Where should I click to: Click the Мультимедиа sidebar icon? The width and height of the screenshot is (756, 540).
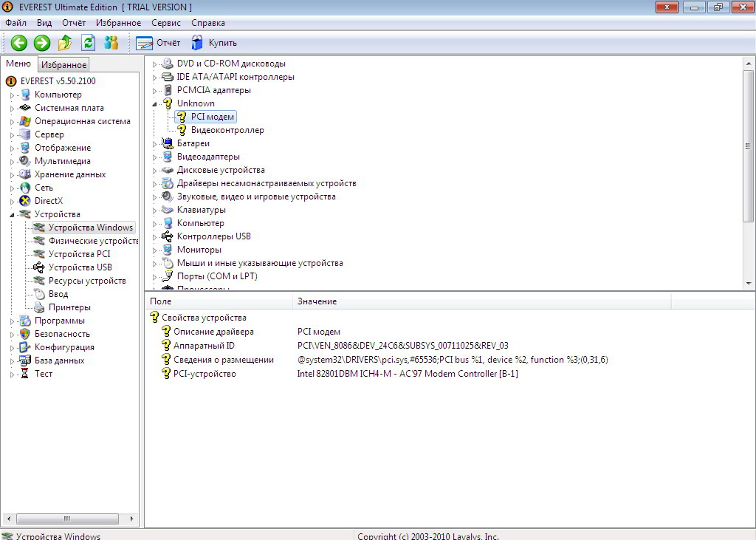(25, 161)
